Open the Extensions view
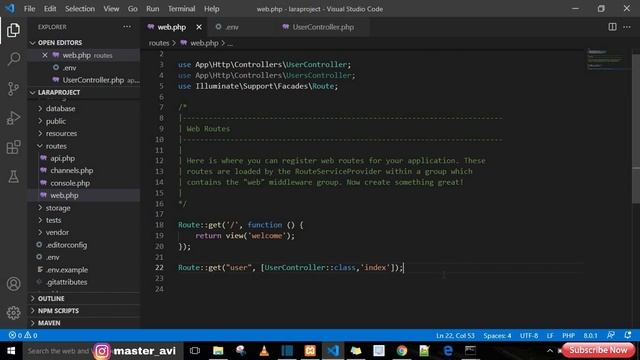Screen dimensions: 640x360 coord(13,147)
